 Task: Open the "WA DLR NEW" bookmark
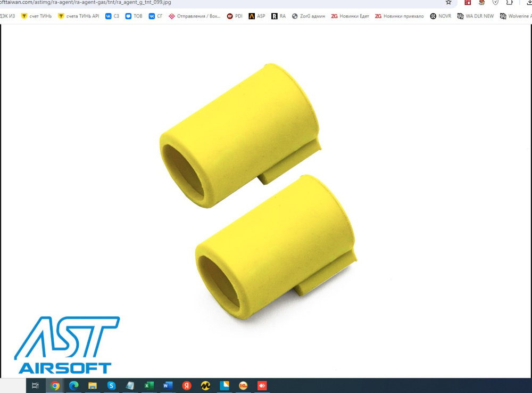click(476, 16)
